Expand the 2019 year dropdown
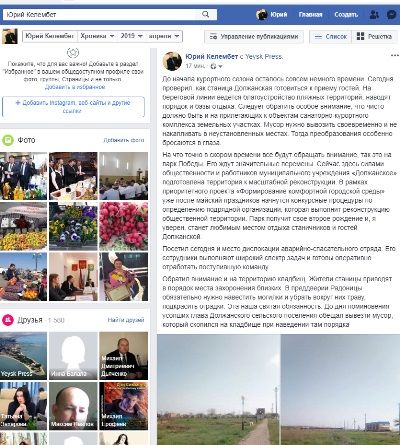The width and height of the screenshot is (400, 445). point(132,36)
